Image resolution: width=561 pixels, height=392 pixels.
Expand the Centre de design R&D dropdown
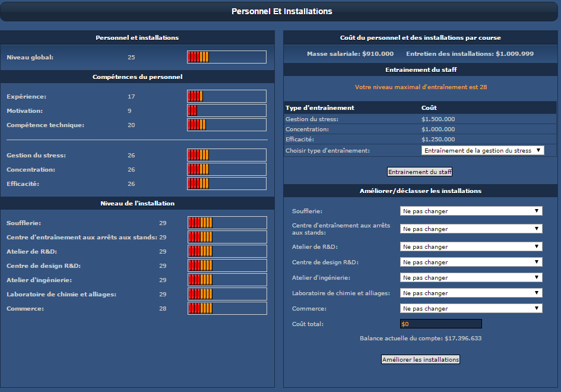pyautogui.click(x=471, y=262)
